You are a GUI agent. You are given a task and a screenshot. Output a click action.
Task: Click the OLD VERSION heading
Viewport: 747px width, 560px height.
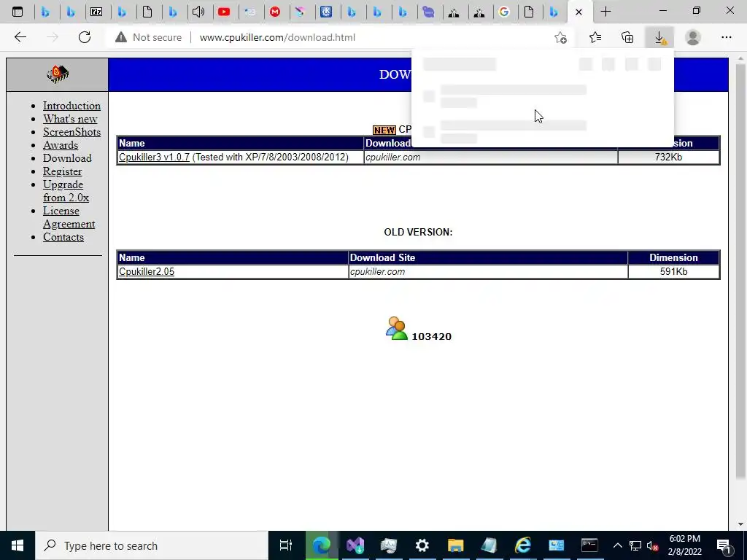click(x=418, y=233)
